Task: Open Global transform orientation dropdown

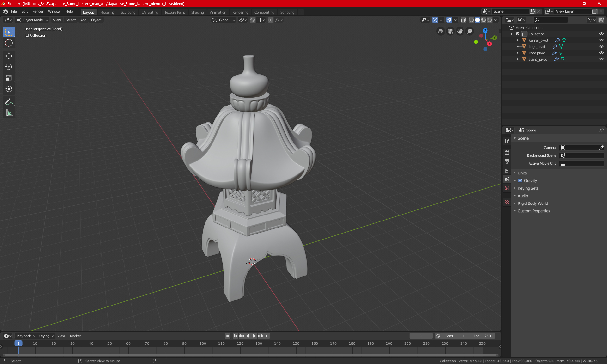Action: pyautogui.click(x=224, y=20)
